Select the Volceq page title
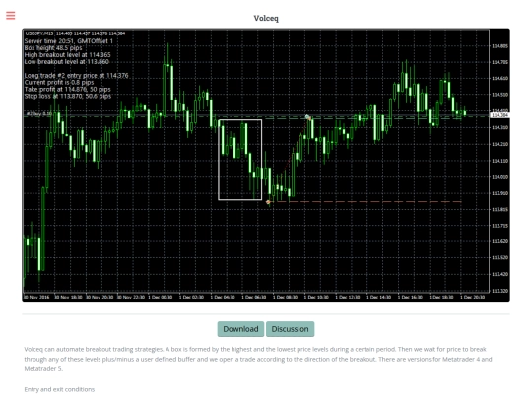Image resolution: width=532 pixels, height=399 pixels. click(x=266, y=18)
